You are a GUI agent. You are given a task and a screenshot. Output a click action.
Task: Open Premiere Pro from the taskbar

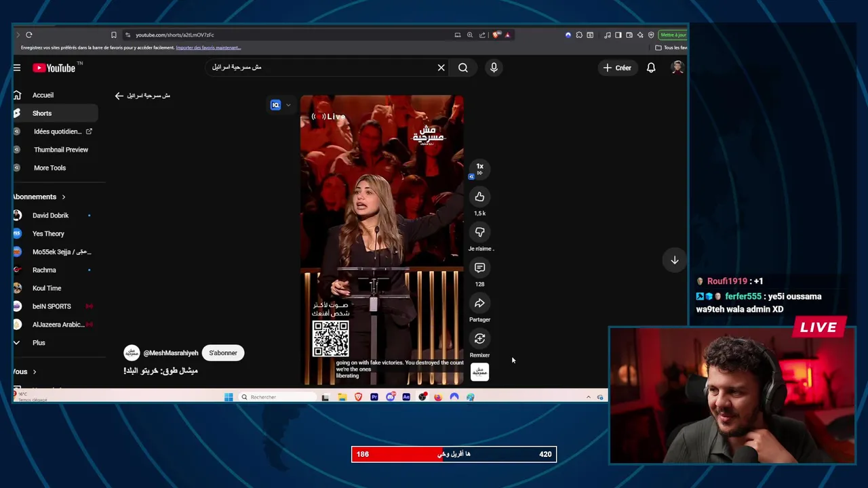coord(374,397)
